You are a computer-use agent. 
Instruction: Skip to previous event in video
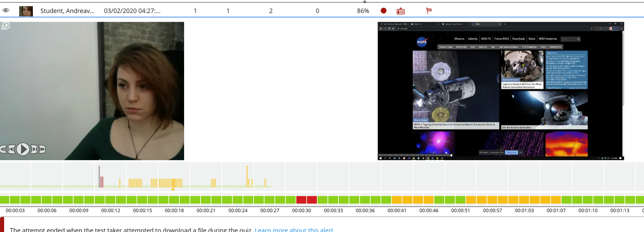(12, 149)
